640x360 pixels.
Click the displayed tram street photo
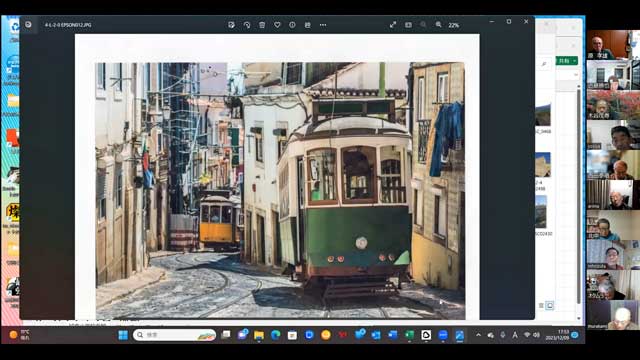[x=280, y=190]
